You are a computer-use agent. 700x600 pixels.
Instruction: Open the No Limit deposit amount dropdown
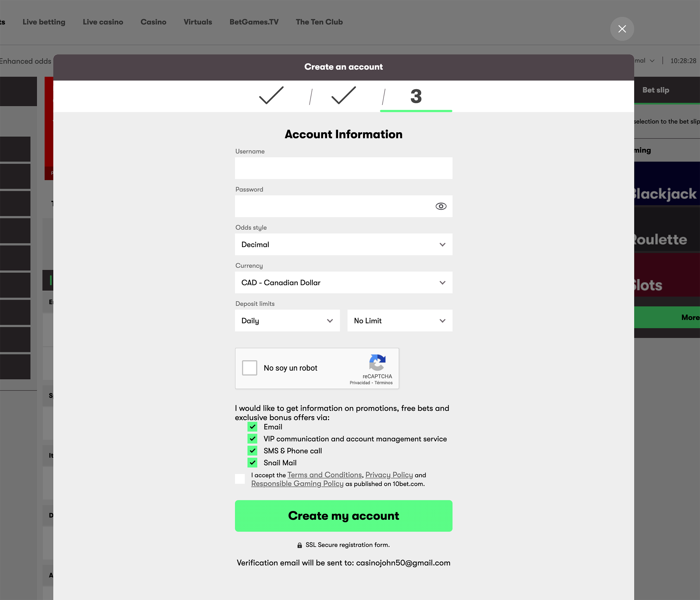[400, 321]
